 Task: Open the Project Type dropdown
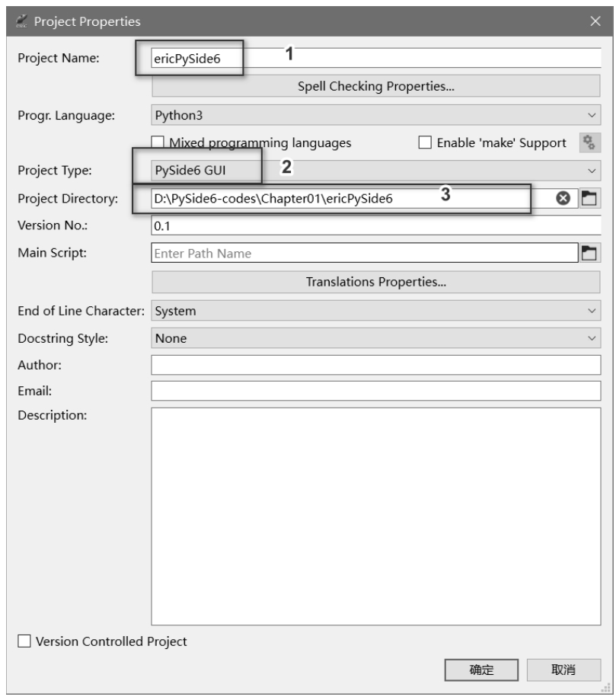coord(375,170)
